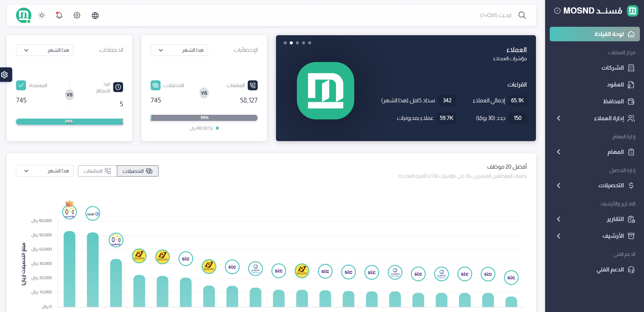The height and width of the screenshot is (312, 644).
Task: Open المحافظ in sidebar
Action: click(x=595, y=102)
